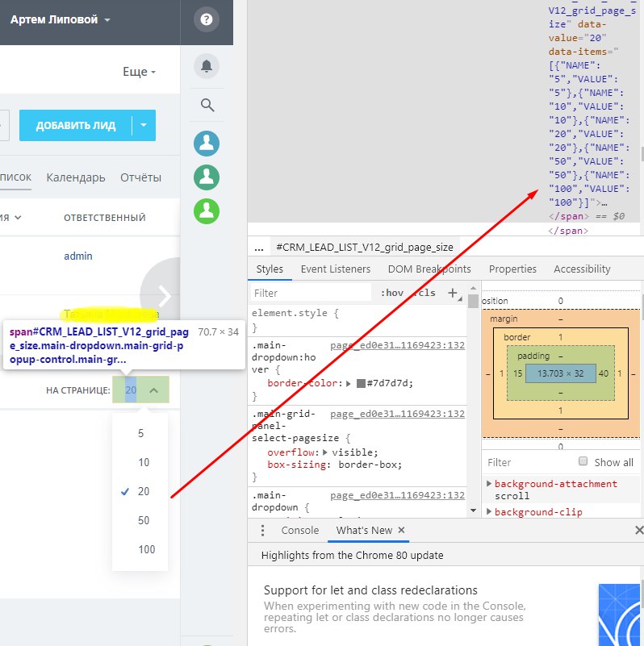
Task: Open the search magnifier icon
Action: point(207,105)
